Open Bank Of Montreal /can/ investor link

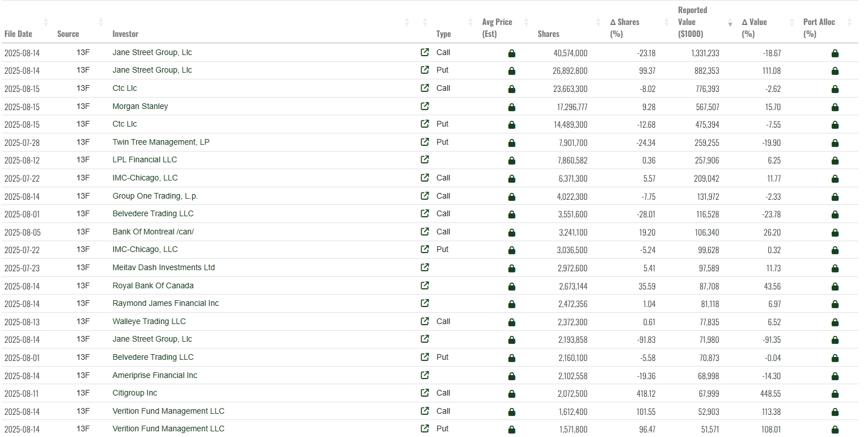click(x=153, y=232)
